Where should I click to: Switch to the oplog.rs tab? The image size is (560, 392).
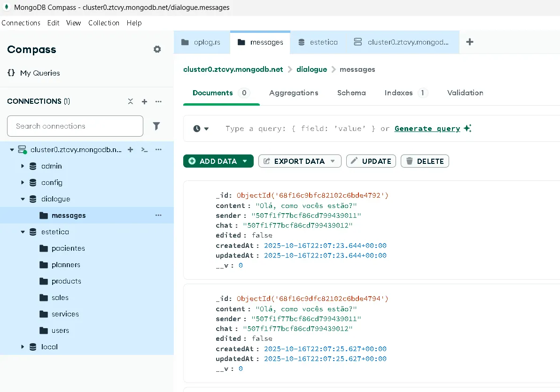pyautogui.click(x=202, y=42)
